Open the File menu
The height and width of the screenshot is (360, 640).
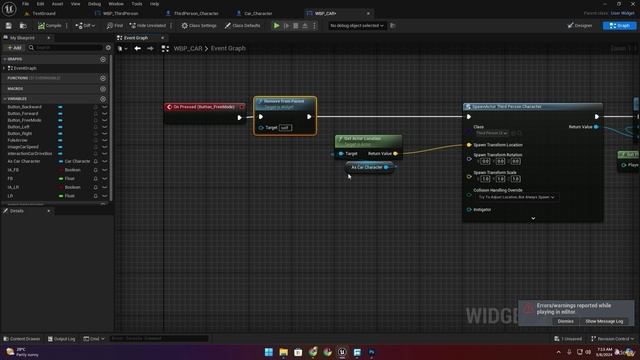click(x=25, y=4)
